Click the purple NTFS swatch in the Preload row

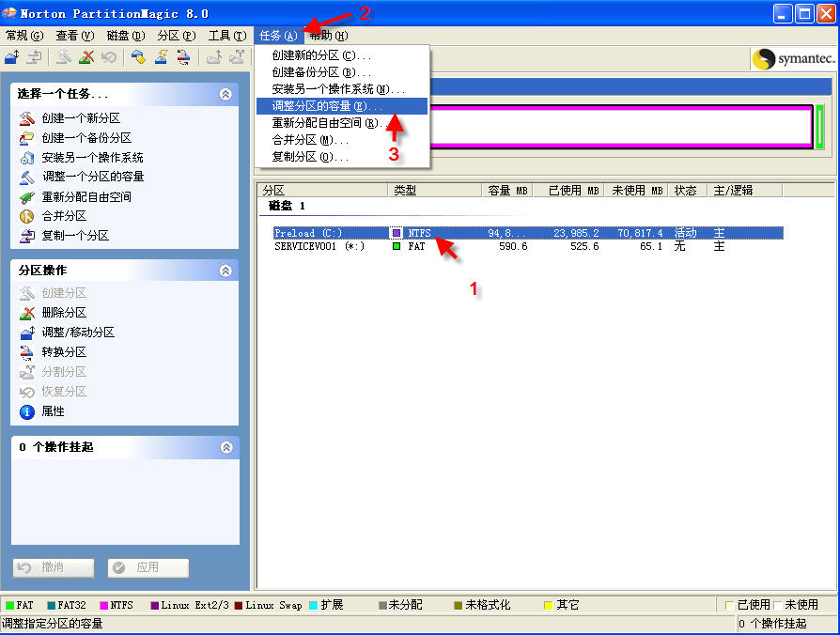(397, 233)
